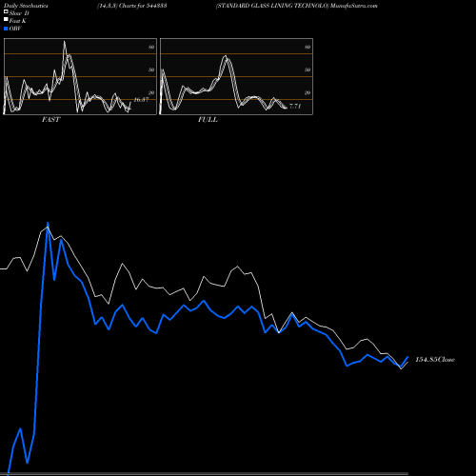Click the STANDARD GLASS LINING TECHNOLO text
Image resolution: width=476 pixels, height=476 pixels.
(x=272, y=6)
